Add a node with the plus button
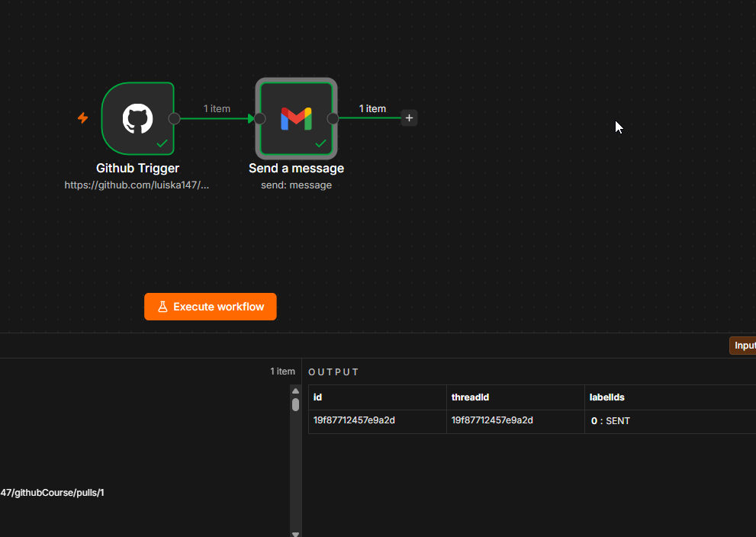This screenshot has height=537, width=756. tap(409, 117)
